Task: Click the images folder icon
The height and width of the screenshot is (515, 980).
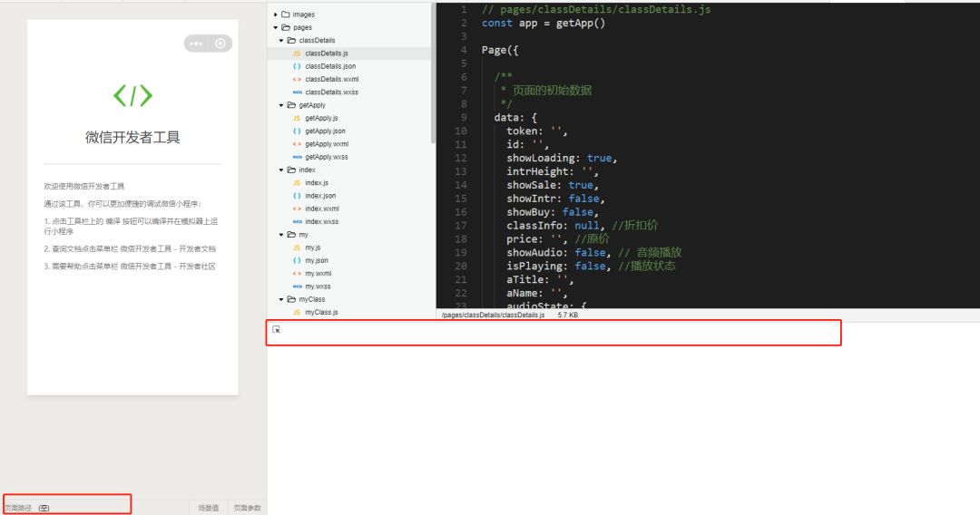Action: [x=286, y=15]
